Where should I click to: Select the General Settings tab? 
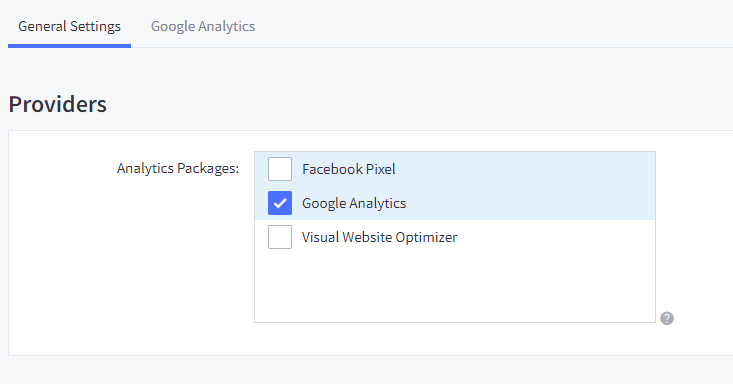point(69,26)
